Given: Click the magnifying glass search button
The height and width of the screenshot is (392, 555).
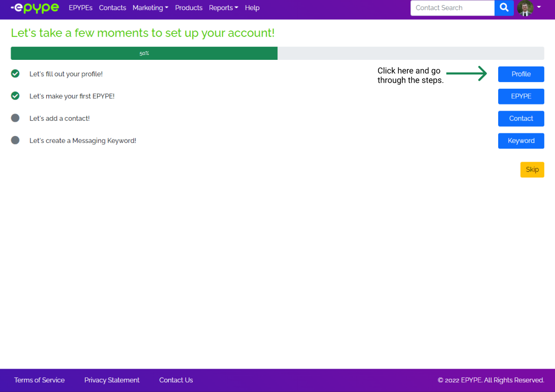Looking at the screenshot, I should coord(504,8).
